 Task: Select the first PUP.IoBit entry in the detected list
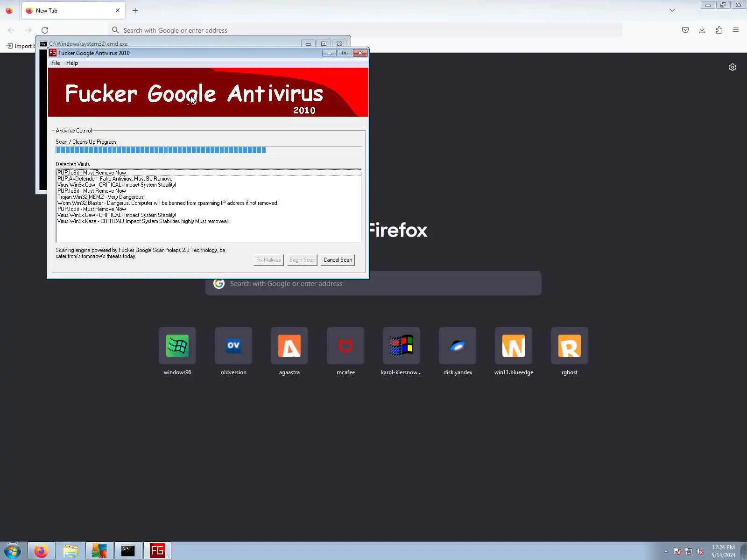pyautogui.click(x=208, y=173)
